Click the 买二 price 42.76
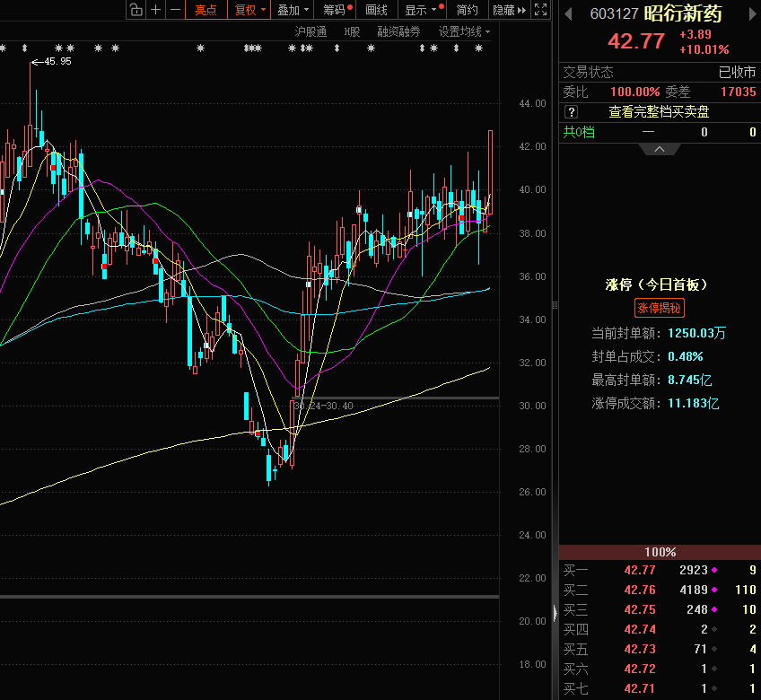Viewport: 761px width, 700px height. tap(640, 590)
